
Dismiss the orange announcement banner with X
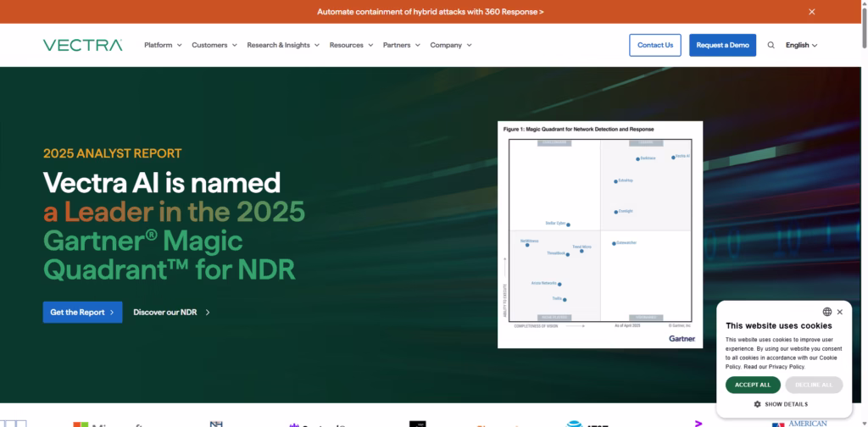click(811, 12)
